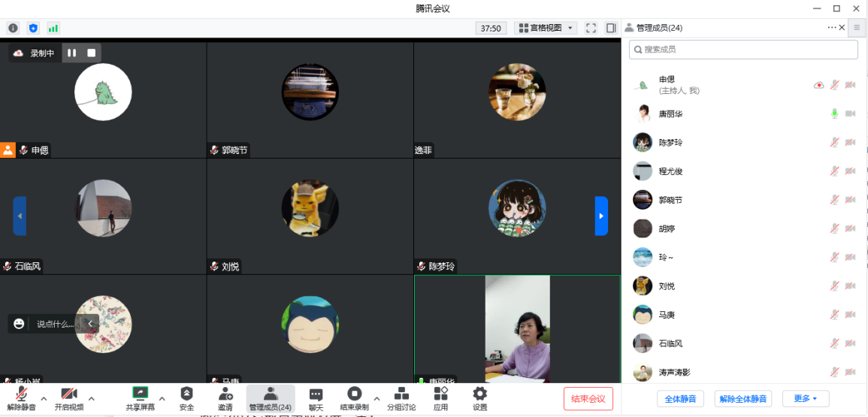Image resolution: width=868 pixels, height=417 pixels.
Task: Open 设置 settings gear
Action: [479, 397]
